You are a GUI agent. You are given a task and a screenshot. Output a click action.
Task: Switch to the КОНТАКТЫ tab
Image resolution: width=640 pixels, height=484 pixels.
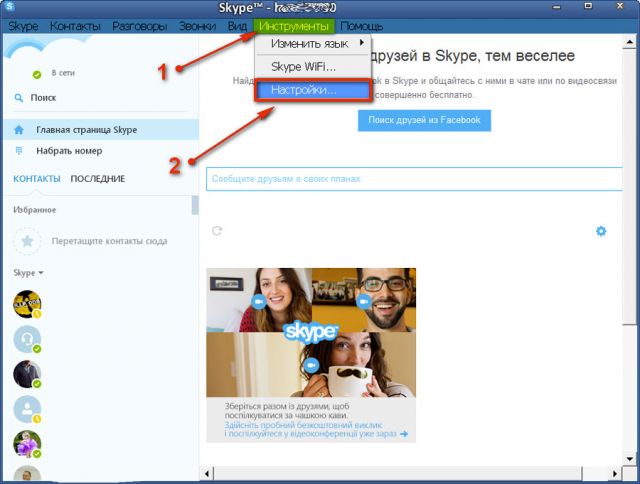click(37, 179)
